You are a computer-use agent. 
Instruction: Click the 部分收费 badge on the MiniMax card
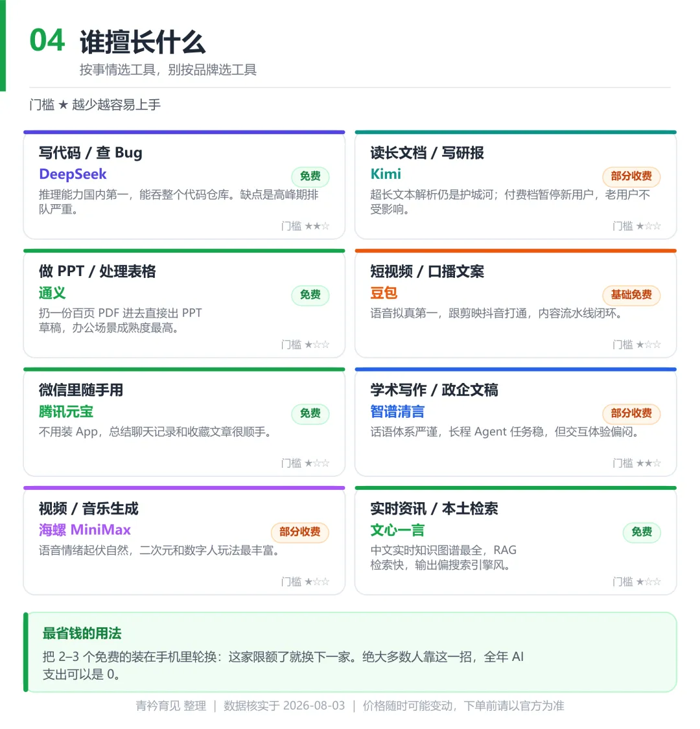[x=300, y=532]
